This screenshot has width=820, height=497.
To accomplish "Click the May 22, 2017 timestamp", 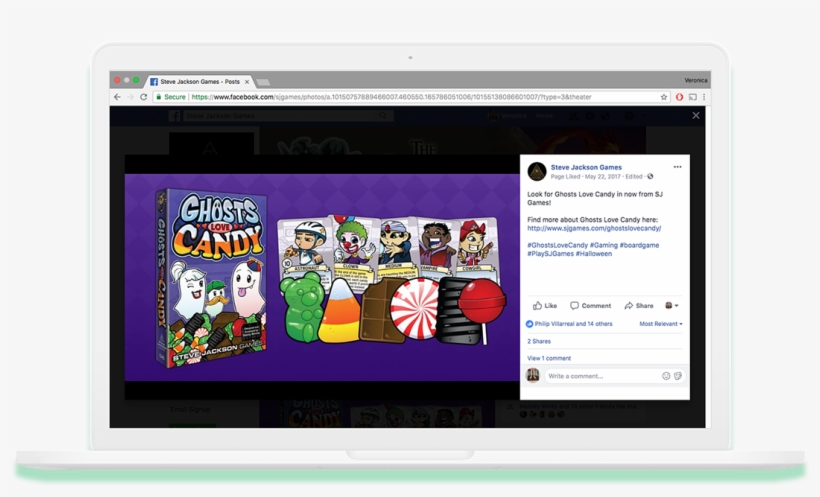I will coord(602,176).
